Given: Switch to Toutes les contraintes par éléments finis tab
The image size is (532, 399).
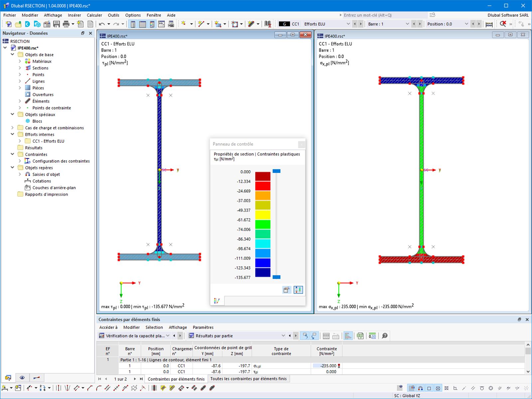Looking at the screenshot, I should (248, 379).
